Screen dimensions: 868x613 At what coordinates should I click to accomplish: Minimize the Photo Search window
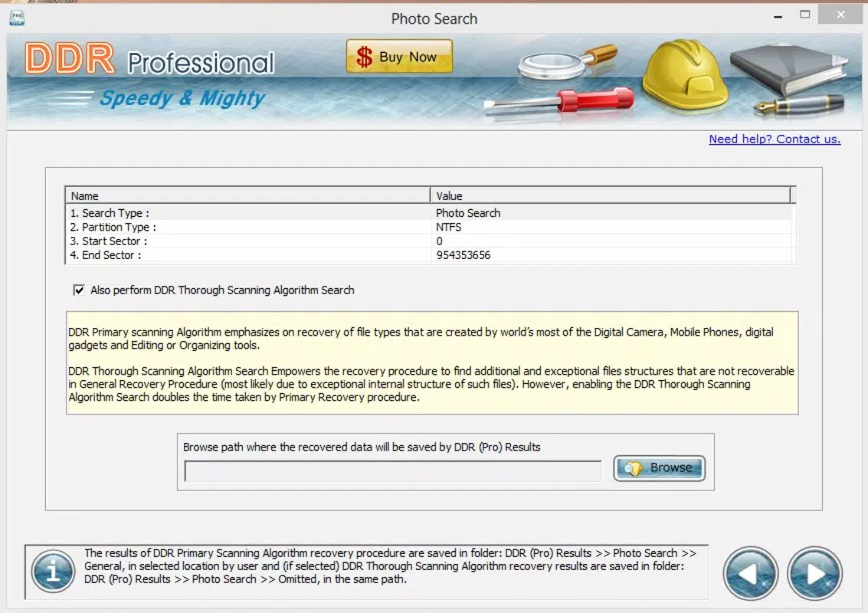tap(778, 17)
